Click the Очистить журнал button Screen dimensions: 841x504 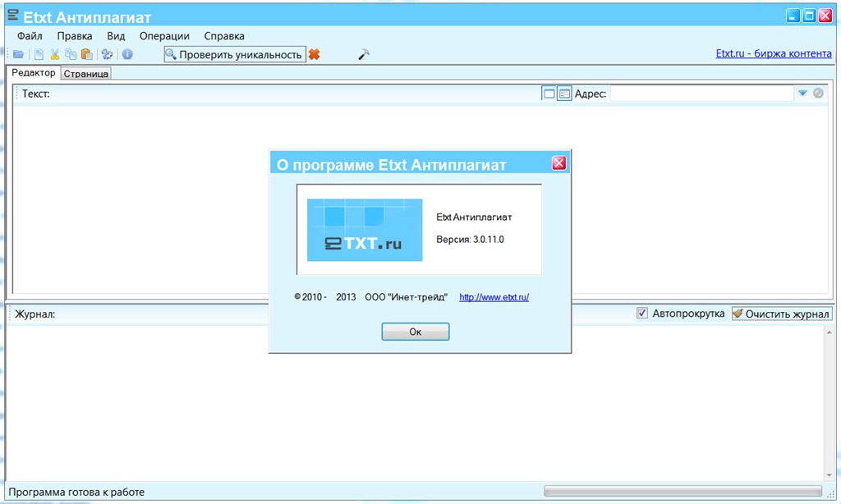(782, 314)
